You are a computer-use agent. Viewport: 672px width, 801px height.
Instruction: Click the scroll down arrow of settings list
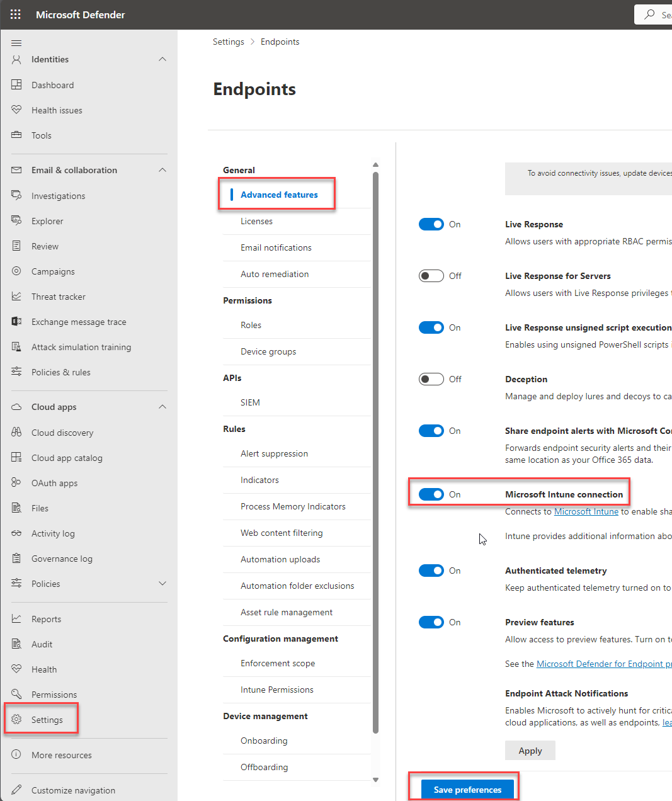pyautogui.click(x=375, y=780)
